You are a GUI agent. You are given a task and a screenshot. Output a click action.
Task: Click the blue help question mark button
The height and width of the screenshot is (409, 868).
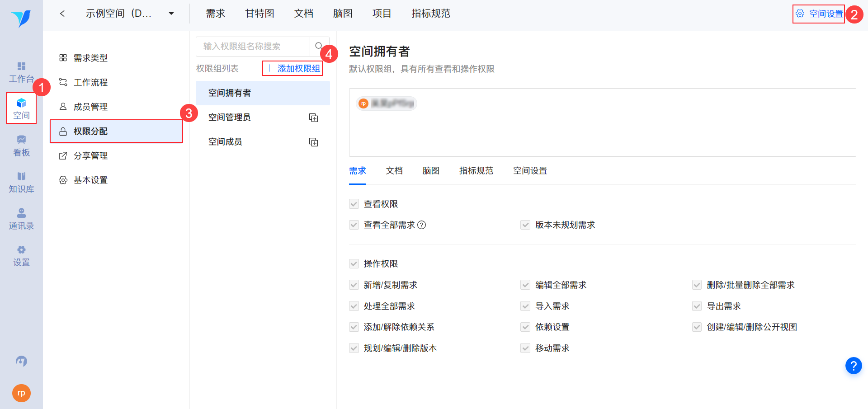click(x=853, y=366)
